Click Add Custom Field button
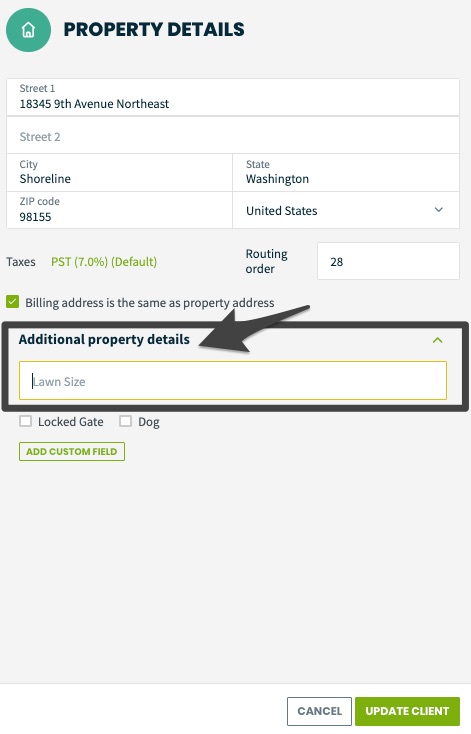The image size is (471, 734). pos(72,451)
